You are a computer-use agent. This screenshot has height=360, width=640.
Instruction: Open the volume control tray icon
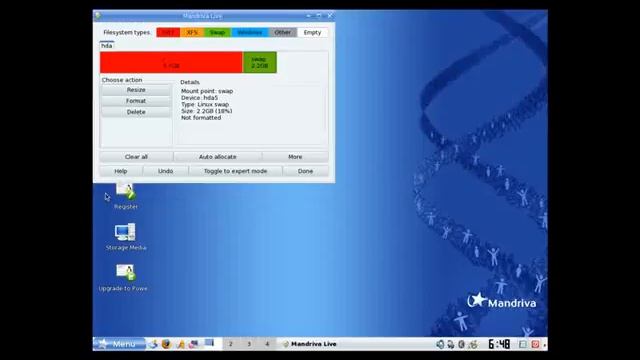[440, 344]
